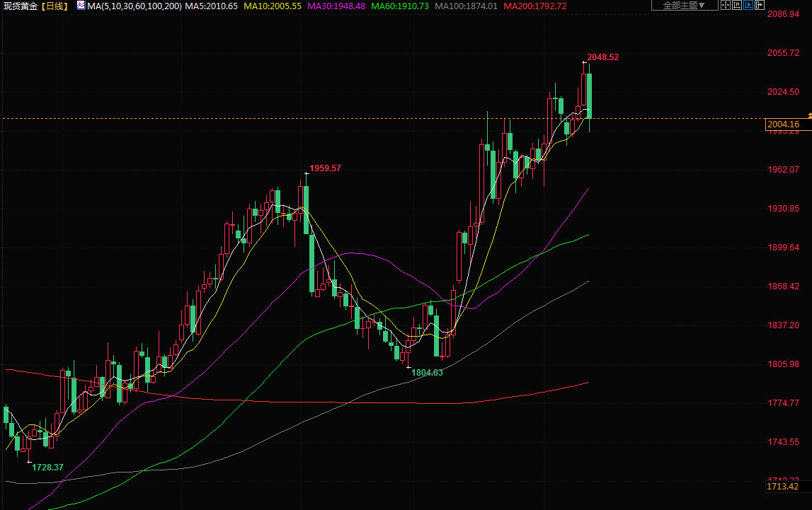Click the 现货黄金 symbol title
Viewport: 812px width, 510px height.
pyautogui.click(x=19, y=6)
